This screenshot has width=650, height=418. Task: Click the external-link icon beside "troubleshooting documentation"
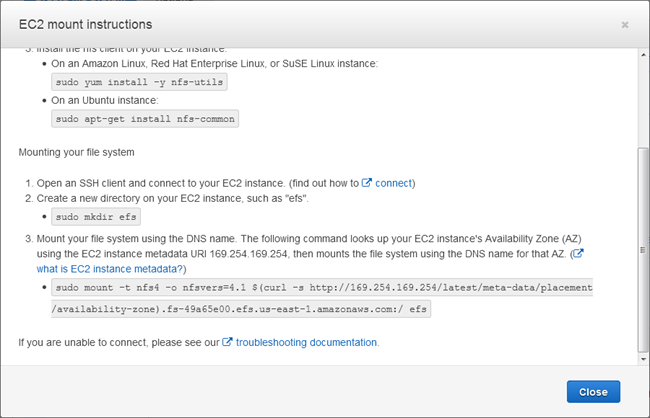click(x=227, y=343)
